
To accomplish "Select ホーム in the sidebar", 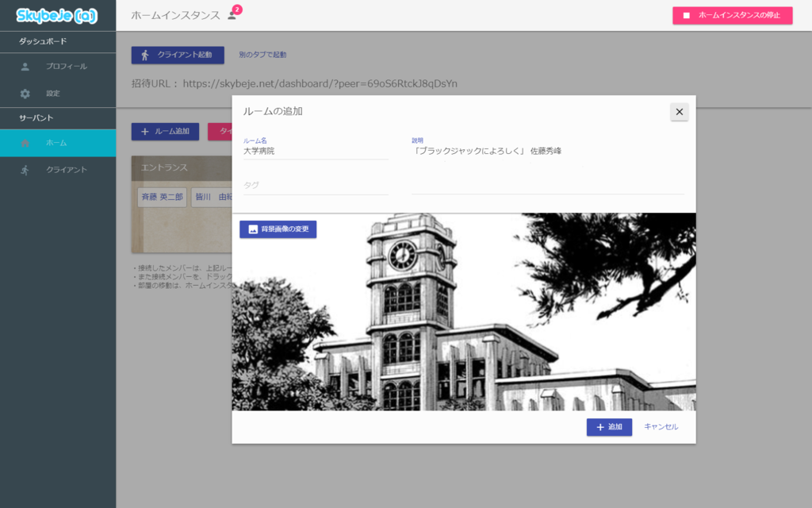I will (x=58, y=143).
